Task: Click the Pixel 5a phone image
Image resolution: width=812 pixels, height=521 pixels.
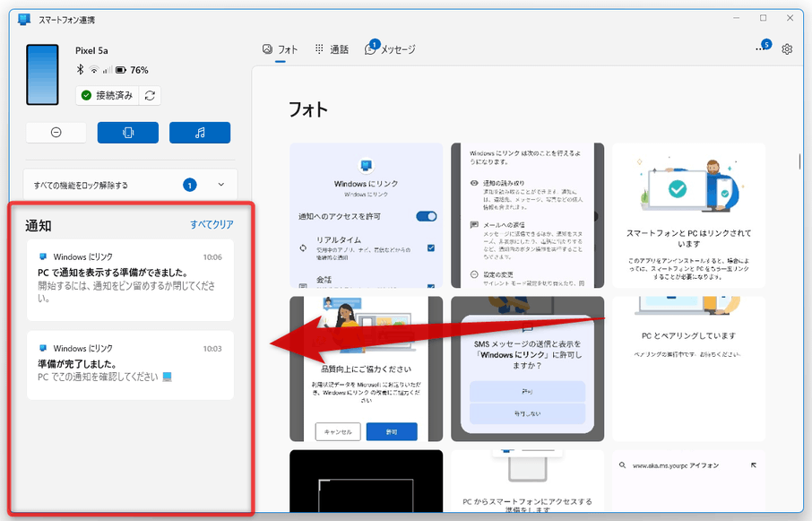Action: 42,74
